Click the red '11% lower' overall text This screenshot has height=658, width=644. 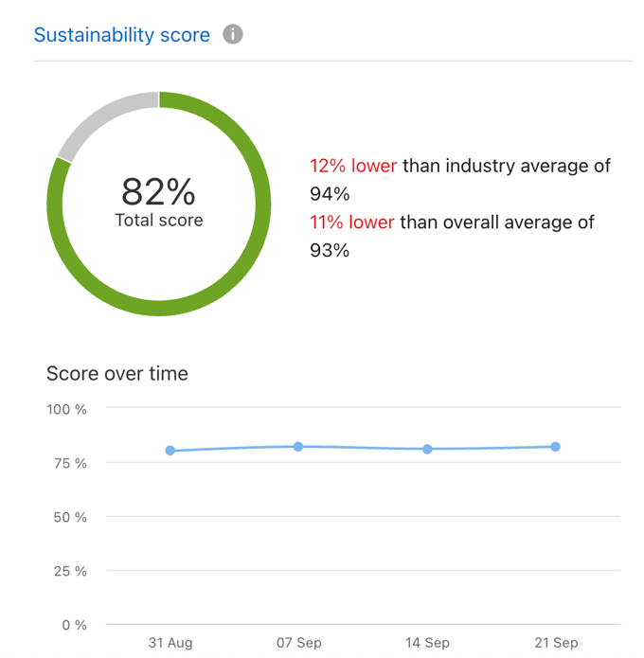point(351,222)
